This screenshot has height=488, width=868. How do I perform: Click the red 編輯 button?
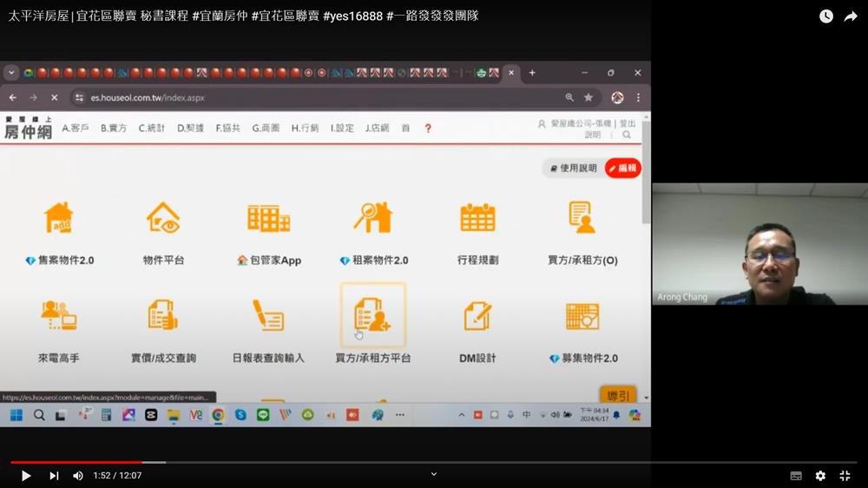click(x=622, y=168)
